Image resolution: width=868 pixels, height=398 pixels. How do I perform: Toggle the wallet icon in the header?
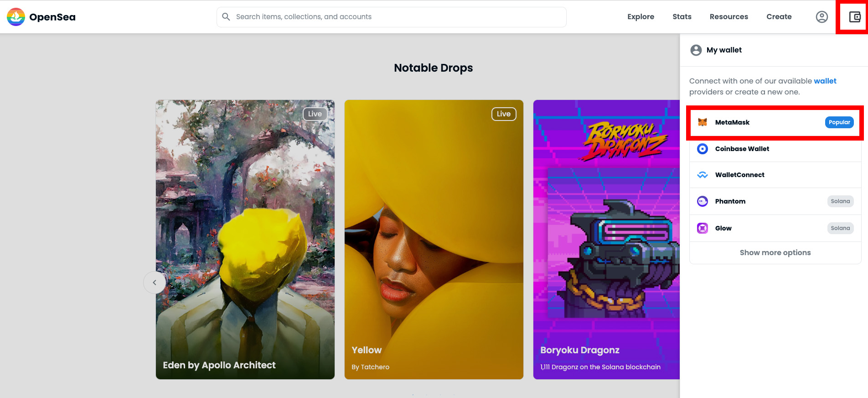pos(854,17)
